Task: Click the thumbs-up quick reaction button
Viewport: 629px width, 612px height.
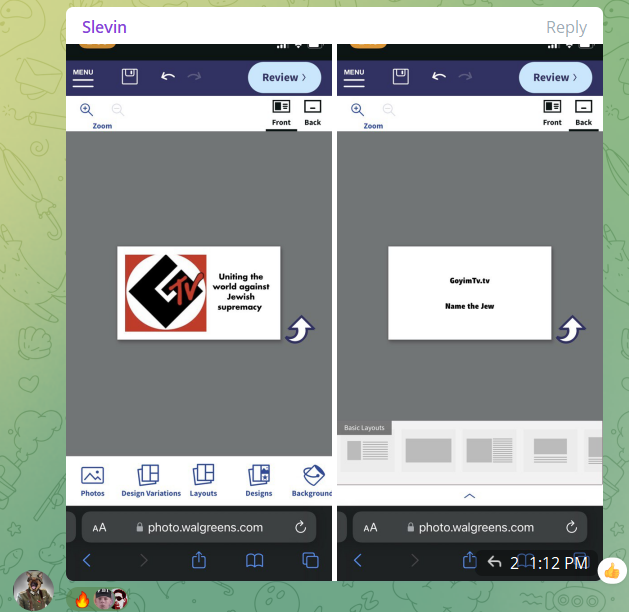Action: tap(612, 570)
